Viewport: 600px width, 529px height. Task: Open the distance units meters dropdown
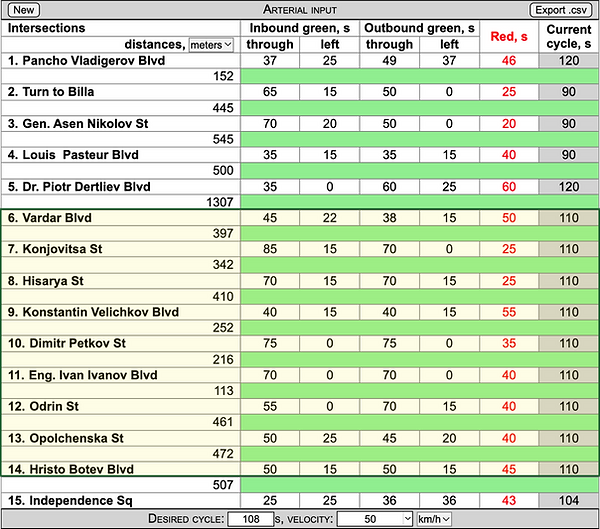click(211, 45)
